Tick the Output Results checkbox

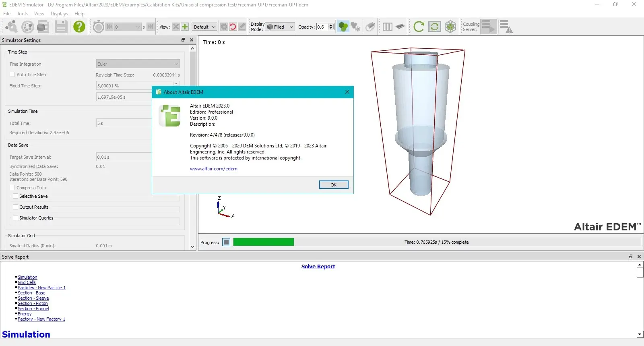point(15,207)
